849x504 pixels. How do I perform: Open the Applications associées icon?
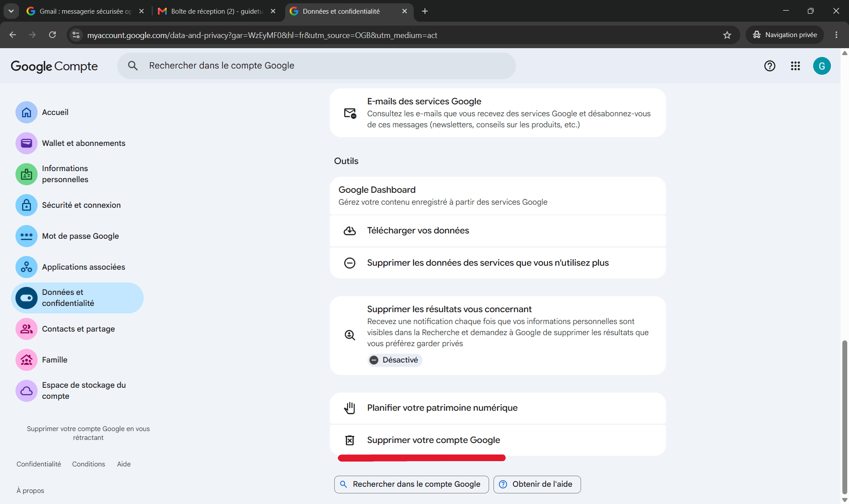point(27,267)
